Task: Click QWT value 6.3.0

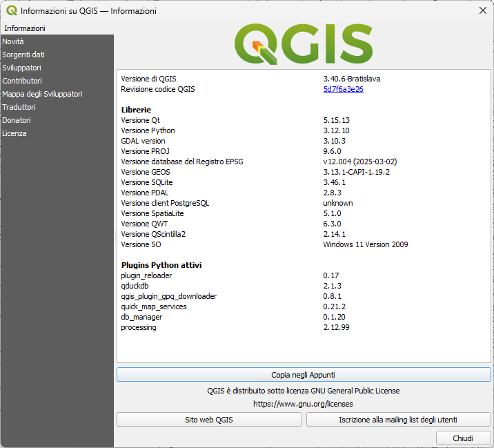Action: (x=332, y=224)
